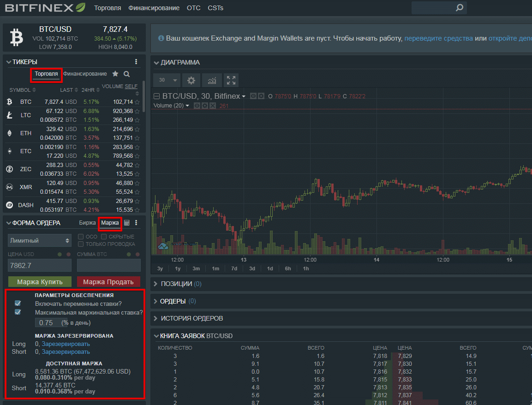Viewport: 532px width, 405px height.
Task: Open Volume indicator settings gear
Action: (x=204, y=106)
